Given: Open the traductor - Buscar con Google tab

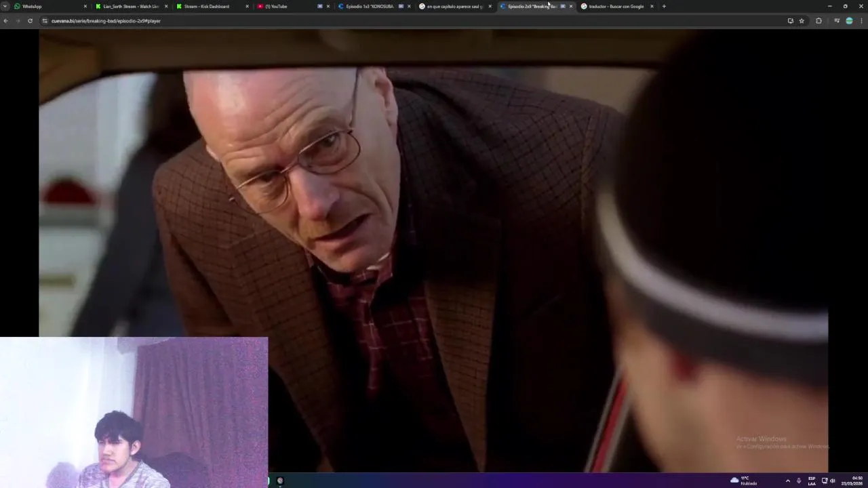Looking at the screenshot, I should tap(616, 6).
